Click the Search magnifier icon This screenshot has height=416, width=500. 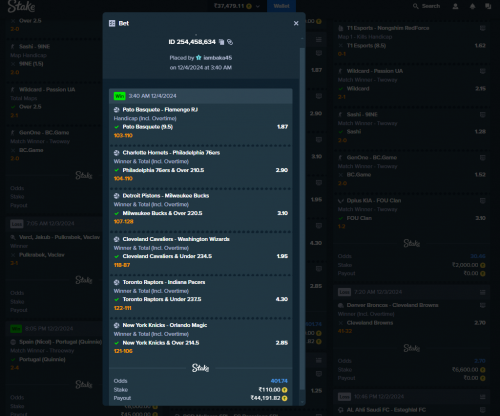416,6
